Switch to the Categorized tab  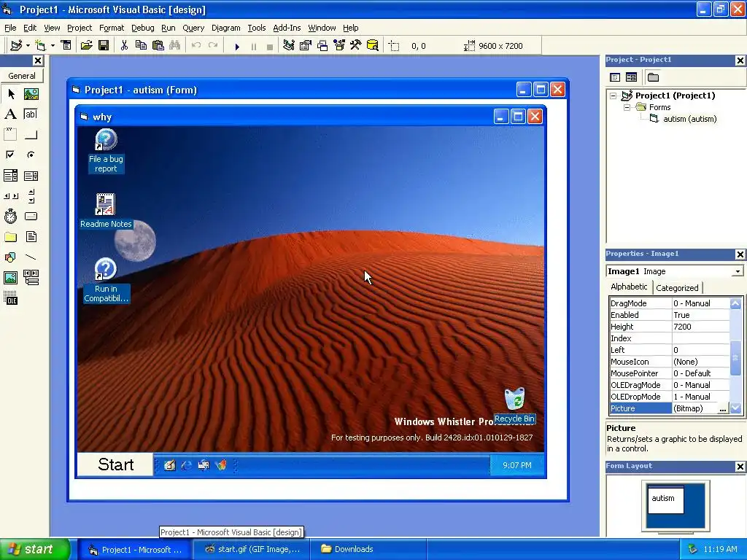[677, 288]
